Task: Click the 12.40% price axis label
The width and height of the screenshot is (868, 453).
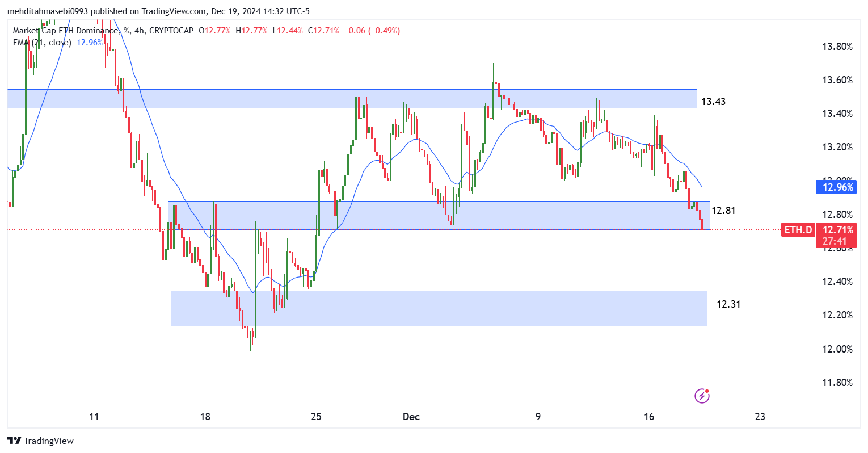Action: 837,282
